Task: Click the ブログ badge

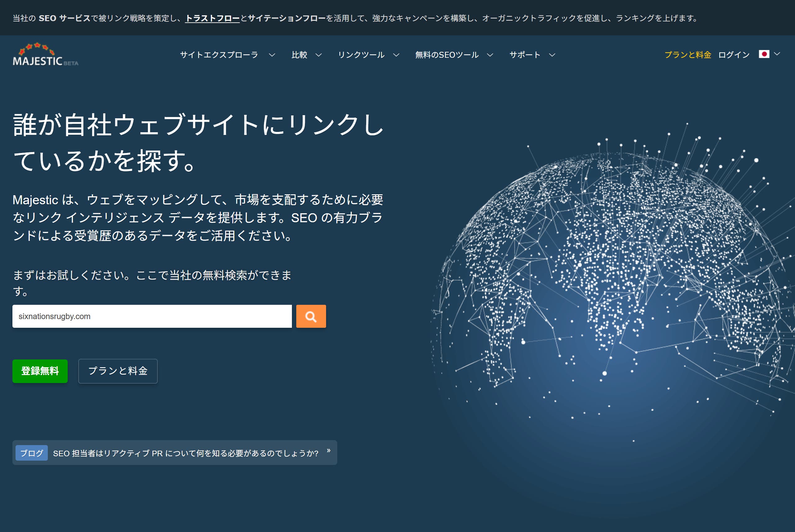Action: tap(32, 453)
